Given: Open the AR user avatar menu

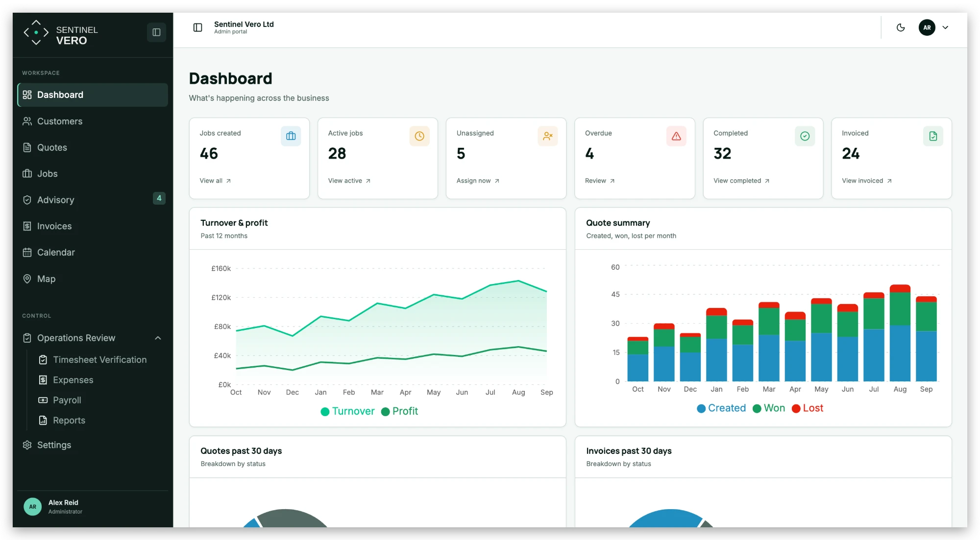Looking at the screenshot, I should click(927, 27).
